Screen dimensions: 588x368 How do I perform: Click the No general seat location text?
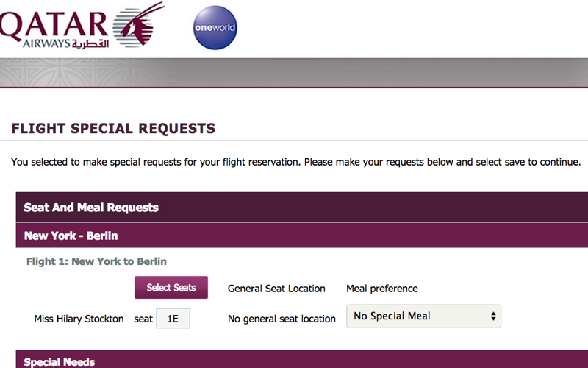[x=282, y=319]
